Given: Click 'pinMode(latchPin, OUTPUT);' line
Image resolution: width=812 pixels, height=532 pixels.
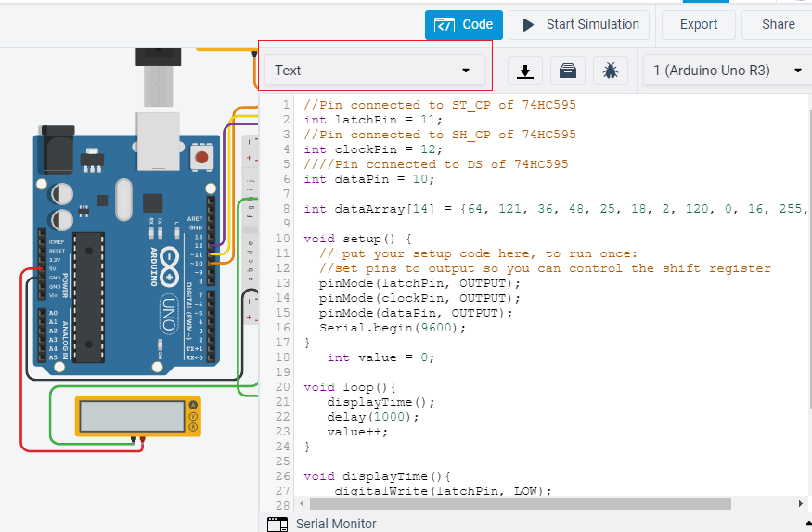Looking at the screenshot, I should coord(419,283).
